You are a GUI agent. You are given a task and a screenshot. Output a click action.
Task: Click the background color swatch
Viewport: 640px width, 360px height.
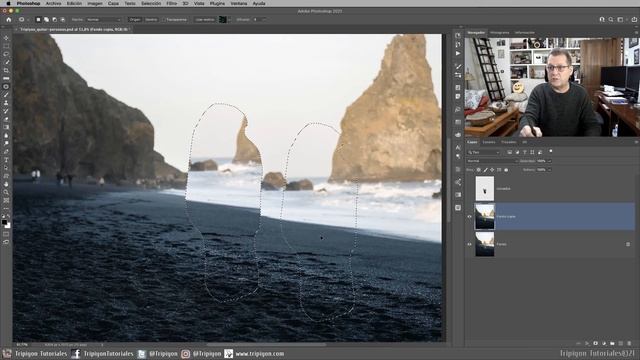pos(8,226)
